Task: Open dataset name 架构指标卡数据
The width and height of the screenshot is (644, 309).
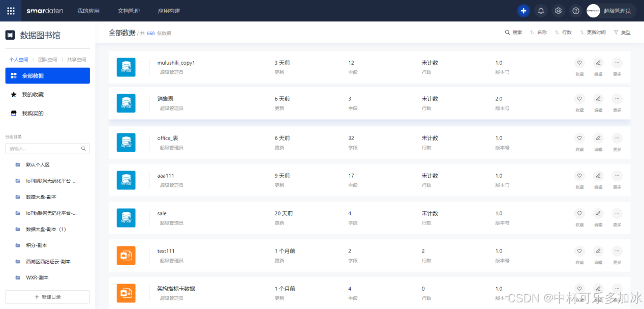Action: (x=176, y=289)
